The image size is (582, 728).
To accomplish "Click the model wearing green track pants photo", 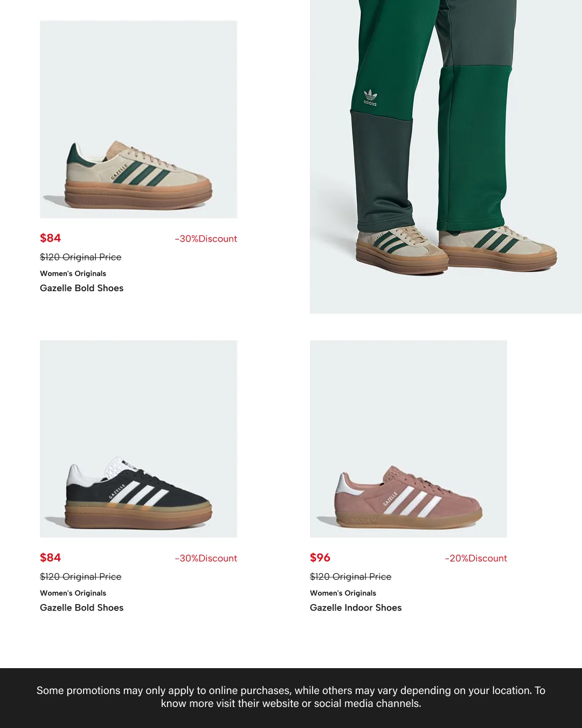I will pos(446,156).
